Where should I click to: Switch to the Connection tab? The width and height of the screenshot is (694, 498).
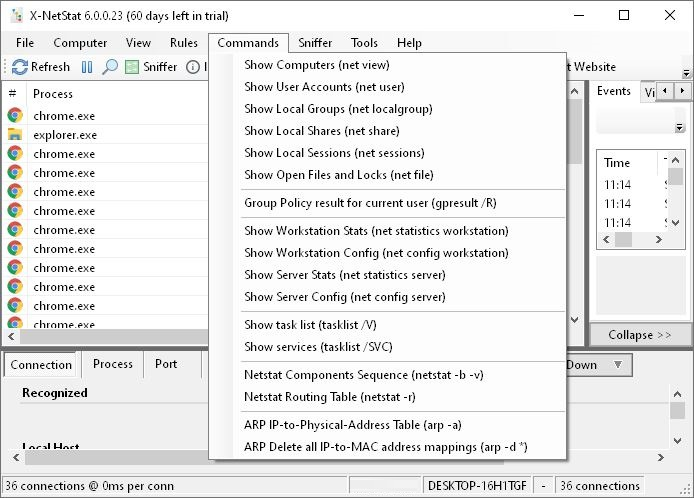41,365
